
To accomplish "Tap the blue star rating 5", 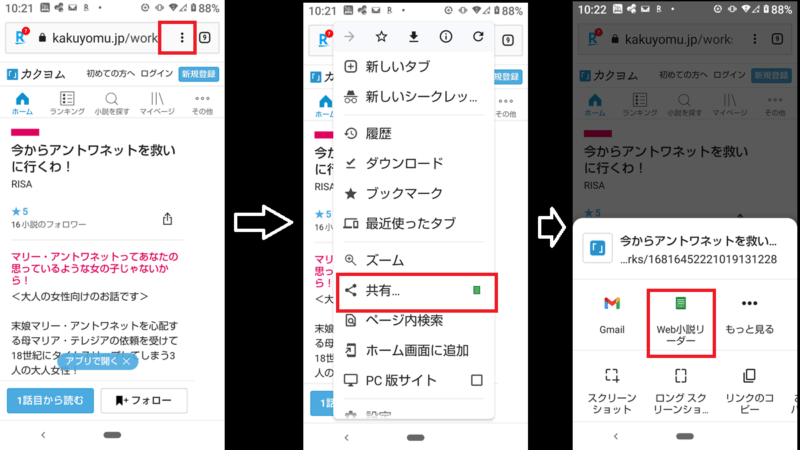I will click(x=20, y=211).
